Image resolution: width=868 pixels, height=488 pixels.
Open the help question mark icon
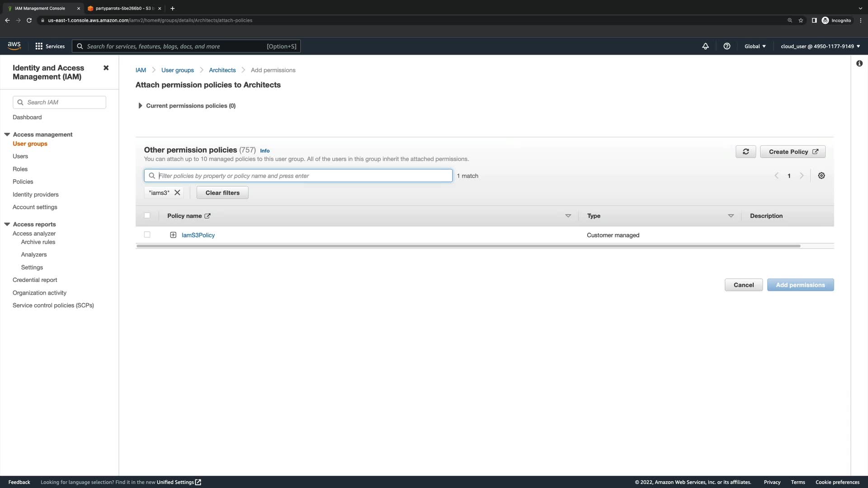(x=727, y=46)
